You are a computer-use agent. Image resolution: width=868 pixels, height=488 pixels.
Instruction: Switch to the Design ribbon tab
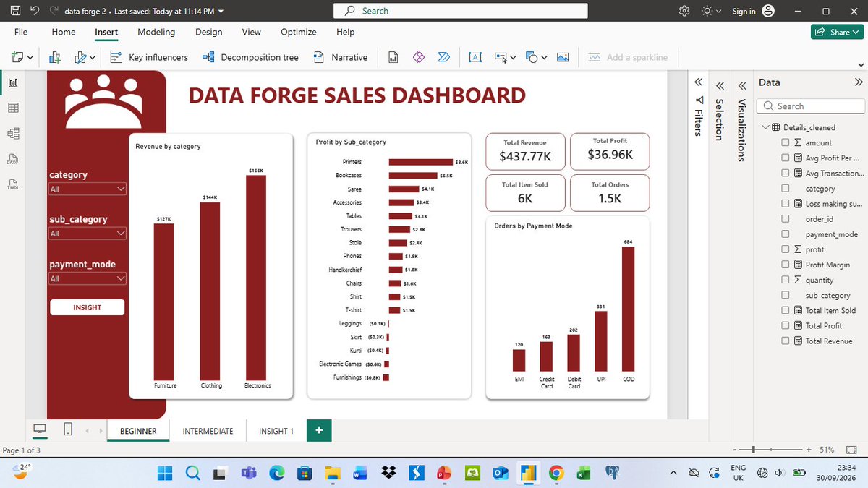click(209, 32)
